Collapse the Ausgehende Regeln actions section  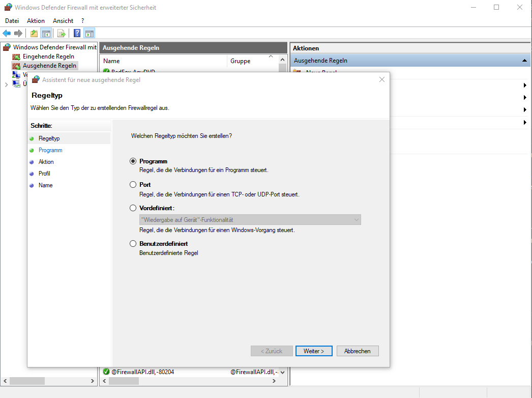pos(524,61)
